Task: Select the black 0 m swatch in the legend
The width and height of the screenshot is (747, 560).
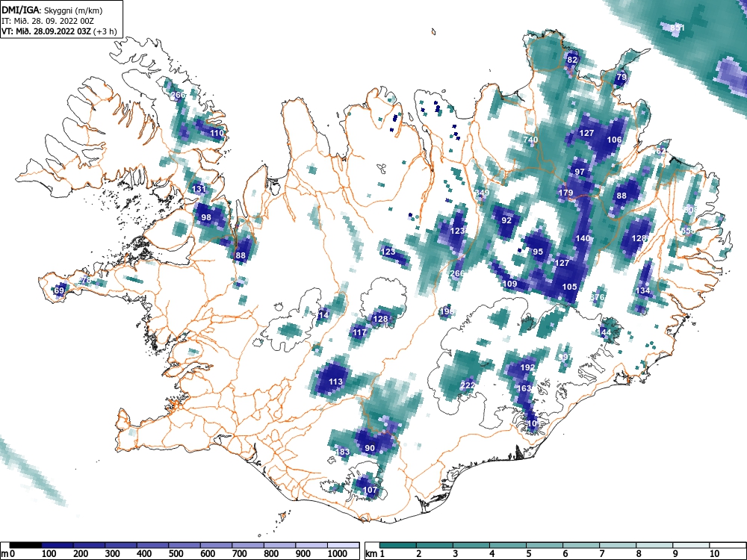Action: tap(25, 545)
